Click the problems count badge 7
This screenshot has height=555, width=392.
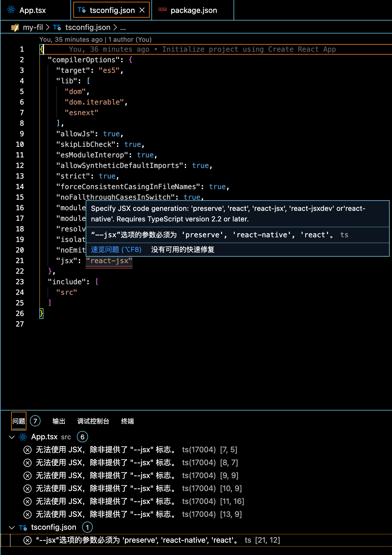click(35, 421)
